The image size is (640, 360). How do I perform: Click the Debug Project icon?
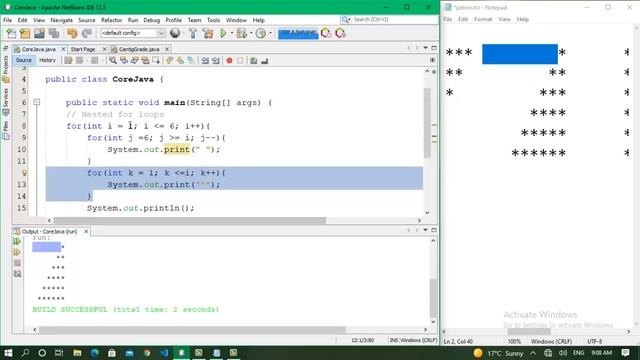tap(241, 33)
